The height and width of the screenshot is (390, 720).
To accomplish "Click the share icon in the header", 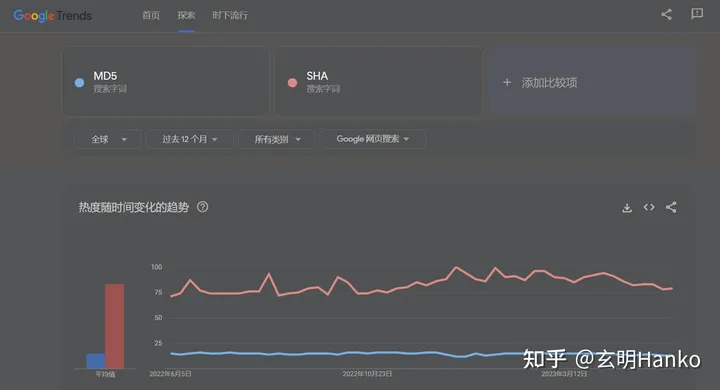I will click(666, 15).
